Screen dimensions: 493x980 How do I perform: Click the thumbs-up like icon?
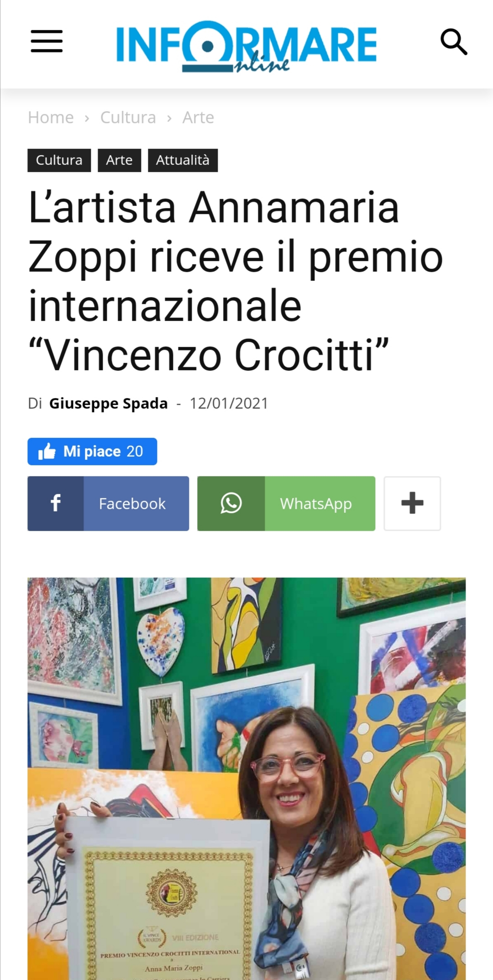point(47,452)
